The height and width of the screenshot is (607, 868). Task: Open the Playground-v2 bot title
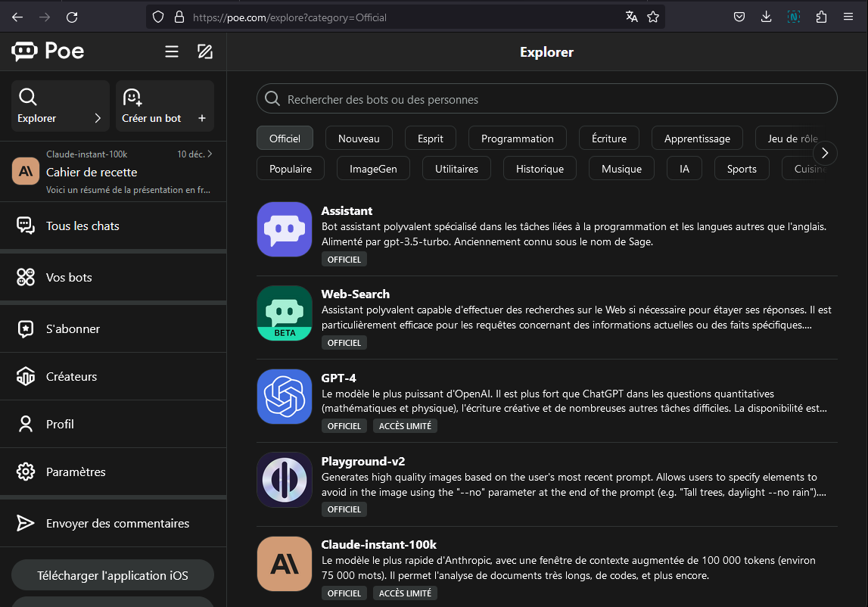(x=363, y=462)
